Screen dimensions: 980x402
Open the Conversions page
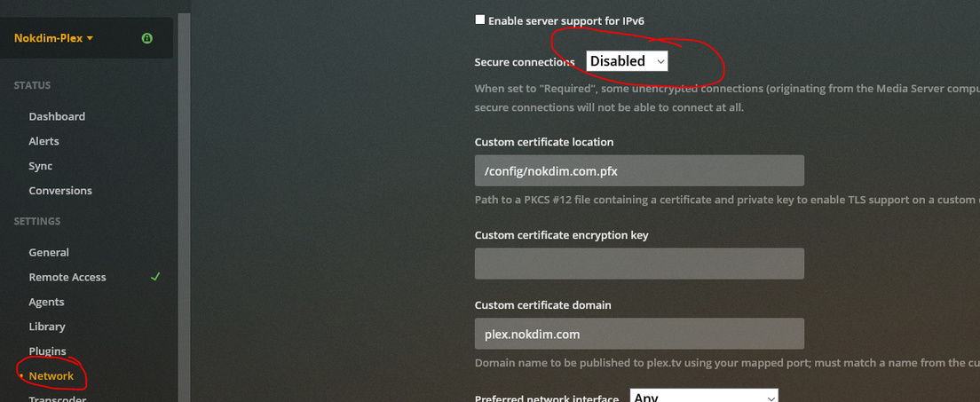point(60,191)
